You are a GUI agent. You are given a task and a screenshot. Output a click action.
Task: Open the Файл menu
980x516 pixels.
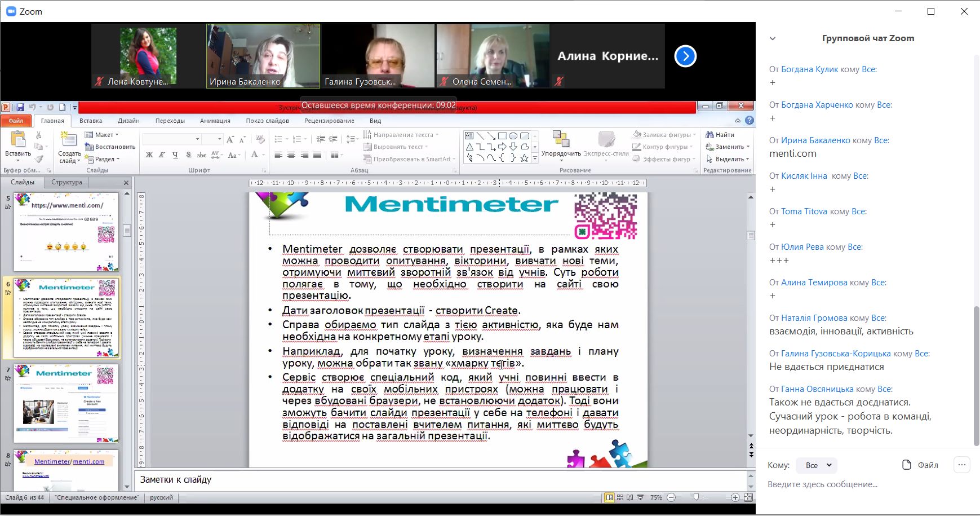click(16, 121)
